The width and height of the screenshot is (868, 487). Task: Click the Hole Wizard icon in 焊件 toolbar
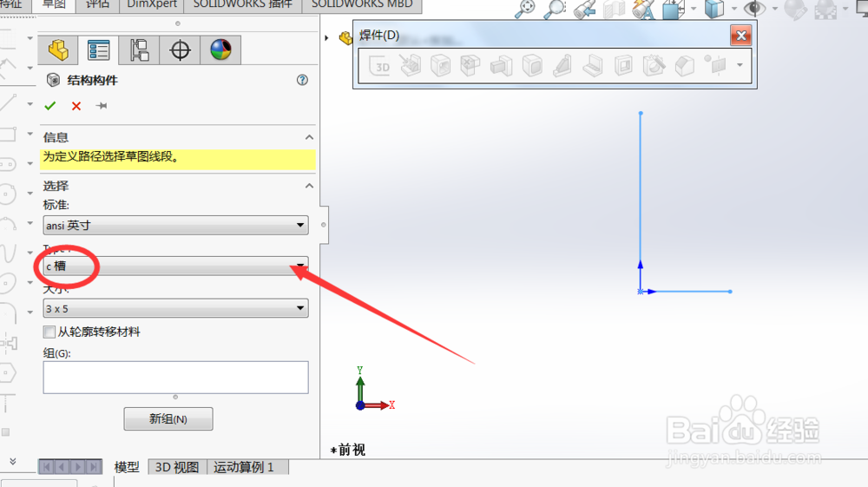[654, 66]
